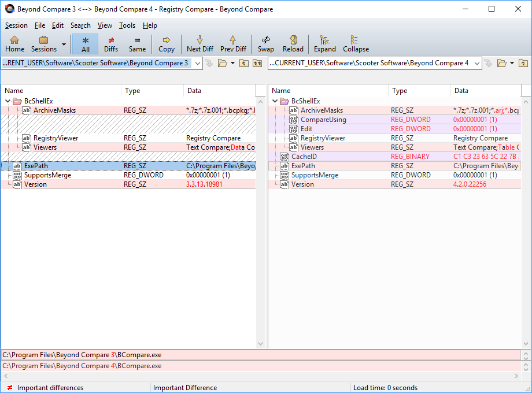Open the View menu
The width and height of the screenshot is (532, 393).
(105, 25)
